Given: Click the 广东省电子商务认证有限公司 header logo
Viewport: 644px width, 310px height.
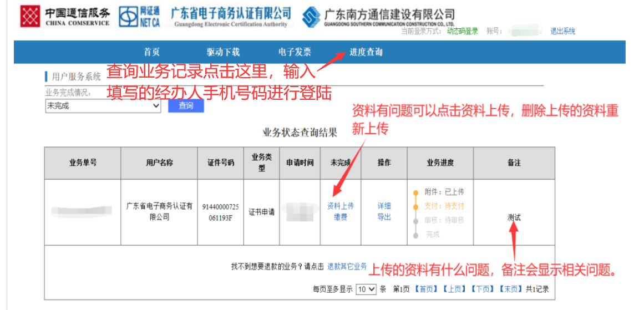Looking at the screenshot, I should click(x=231, y=17).
